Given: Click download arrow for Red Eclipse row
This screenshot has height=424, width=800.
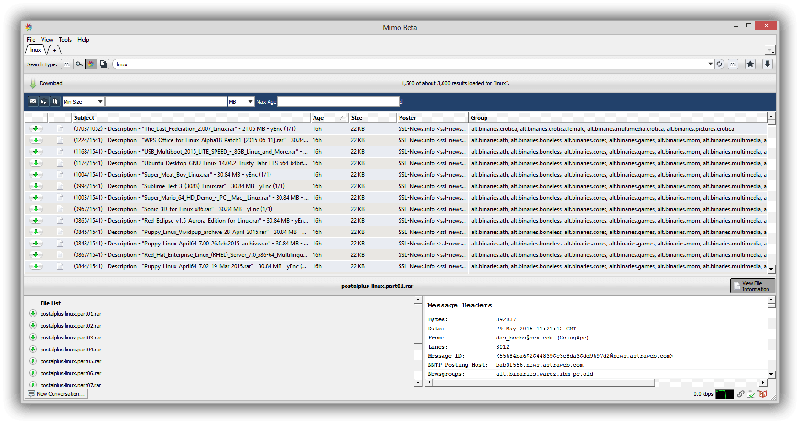Looking at the screenshot, I should (36, 220).
